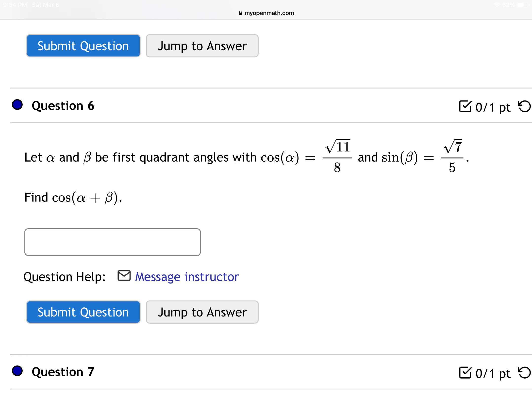Image resolution: width=532 pixels, height=399 pixels.
Task: Click the Question 7 retry arrow icon
Action: click(x=524, y=373)
